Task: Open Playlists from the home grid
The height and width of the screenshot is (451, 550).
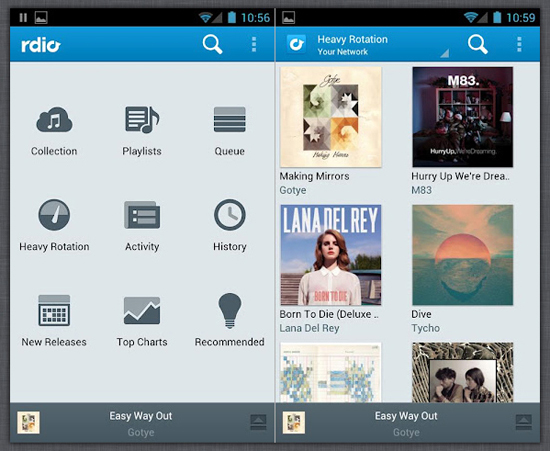Action: (x=142, y=120)
